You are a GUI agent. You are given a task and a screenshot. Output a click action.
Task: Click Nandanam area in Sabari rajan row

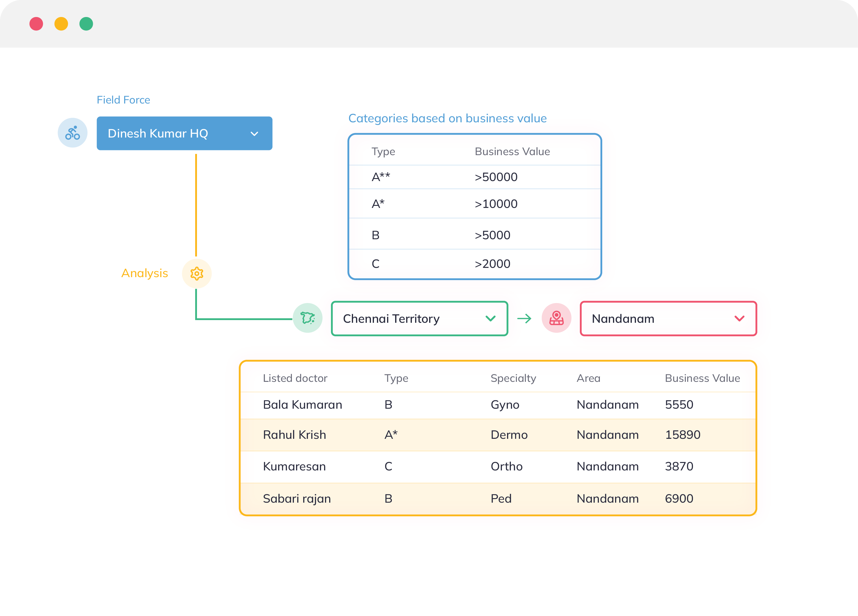point(608,499)
